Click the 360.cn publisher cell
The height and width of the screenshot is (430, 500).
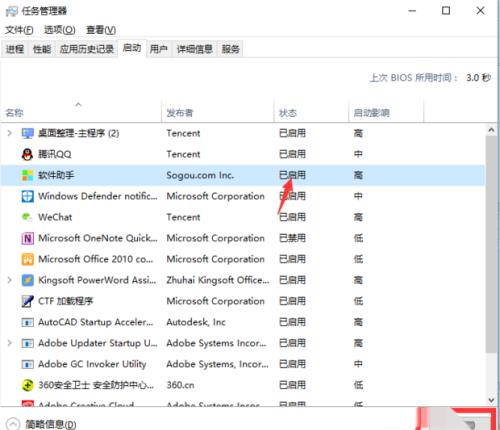tap(180, 385)
